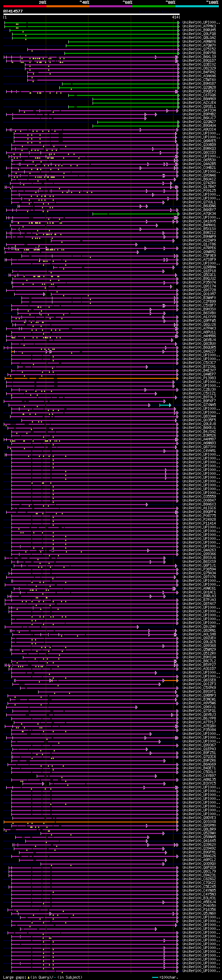The image size is (222, 980).
Task: Open hit UniRef100_A7PMK3
Action: (199, 26)
